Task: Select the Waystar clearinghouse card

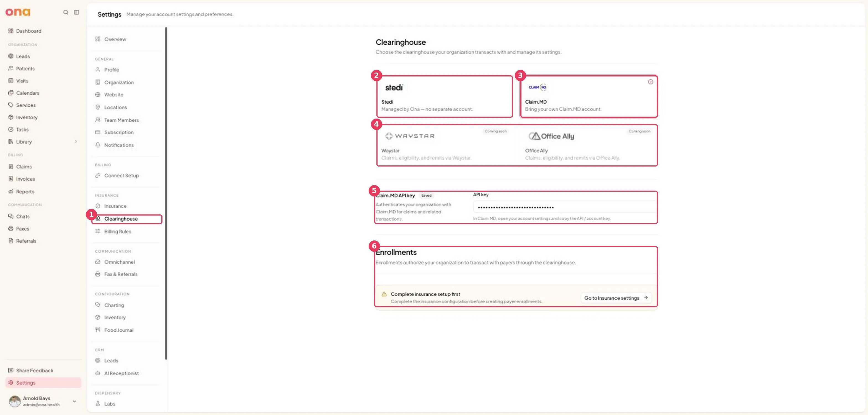Action: [x=445, y=145]
